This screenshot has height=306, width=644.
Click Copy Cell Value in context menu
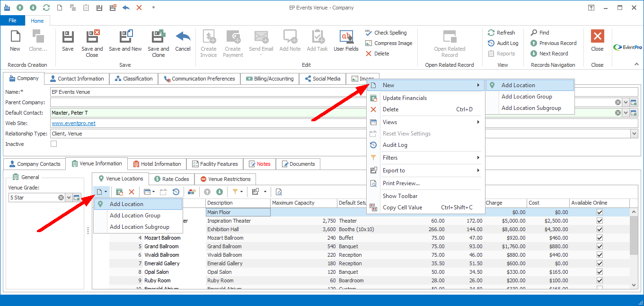(x=425, y=207)
